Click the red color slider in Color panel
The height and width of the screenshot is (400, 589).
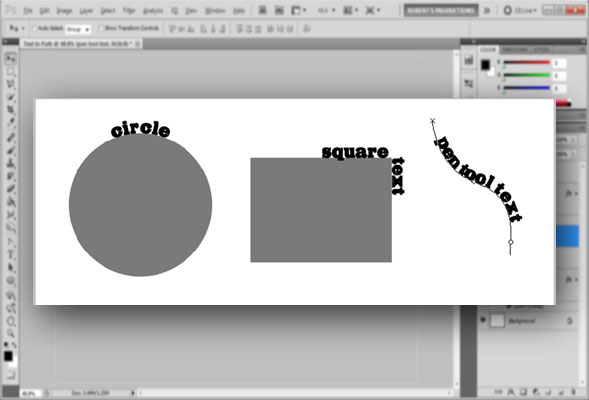tap(526, 62)
